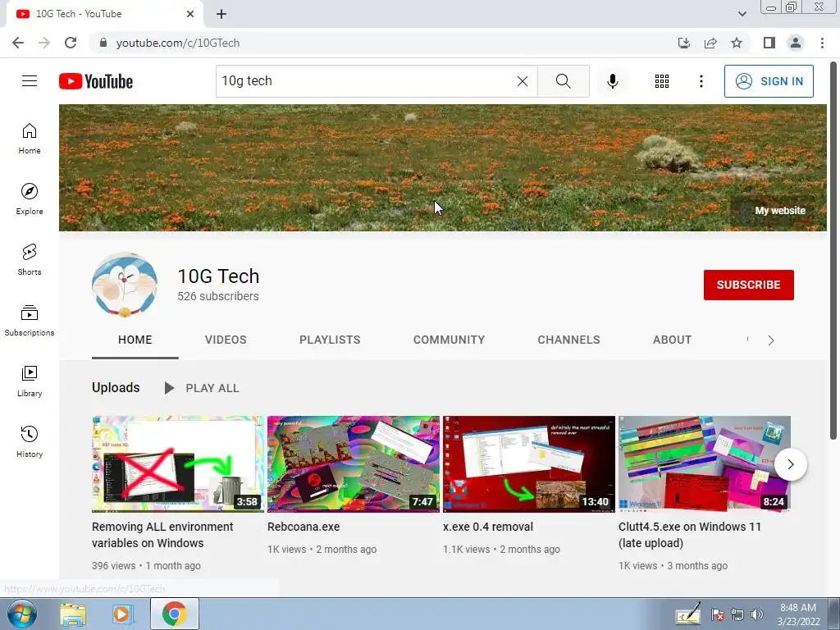Click the red SUBSCRIBE button

(x=748, y=285)
